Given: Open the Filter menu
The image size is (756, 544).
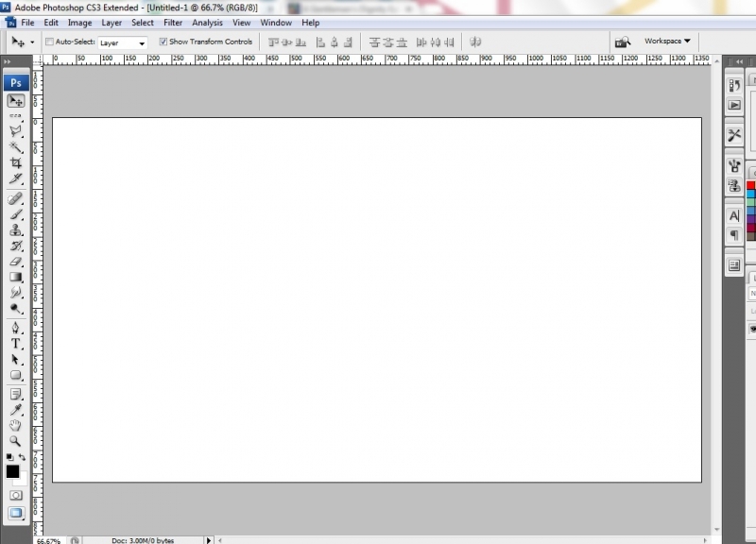Looking at the screenshot, I should click(x=173, y=22).
